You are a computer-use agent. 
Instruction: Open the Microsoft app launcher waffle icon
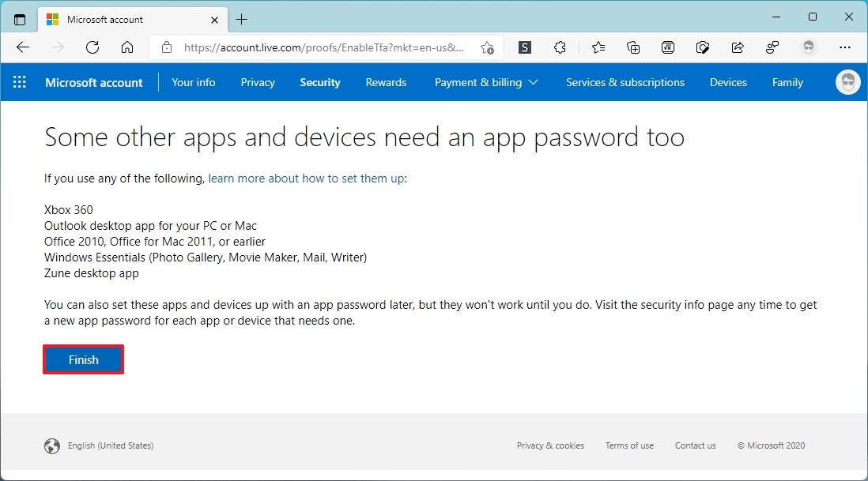click(19, 82)
